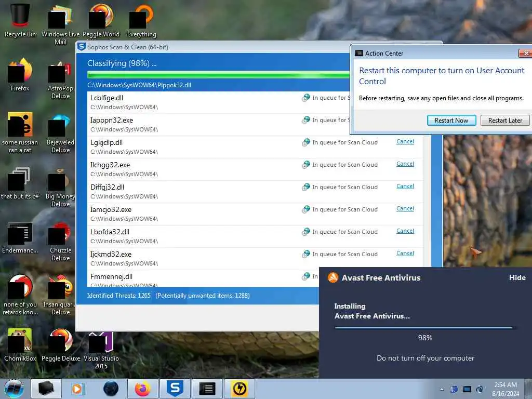
Task: Select the Endermanc... desktop icon
Action: click(20, 237)
